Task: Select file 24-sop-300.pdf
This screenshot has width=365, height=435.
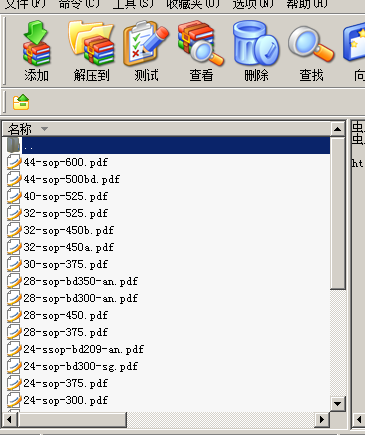Action: coord(66,400)
